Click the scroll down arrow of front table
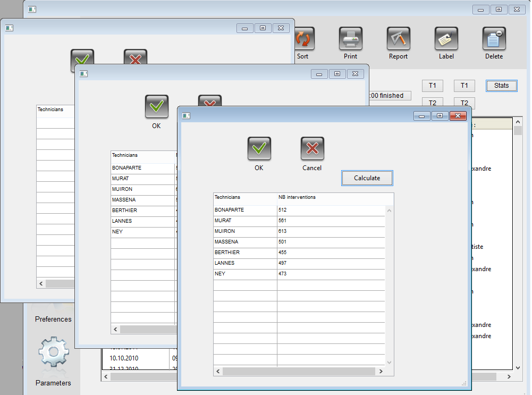 tap(389, 362)
